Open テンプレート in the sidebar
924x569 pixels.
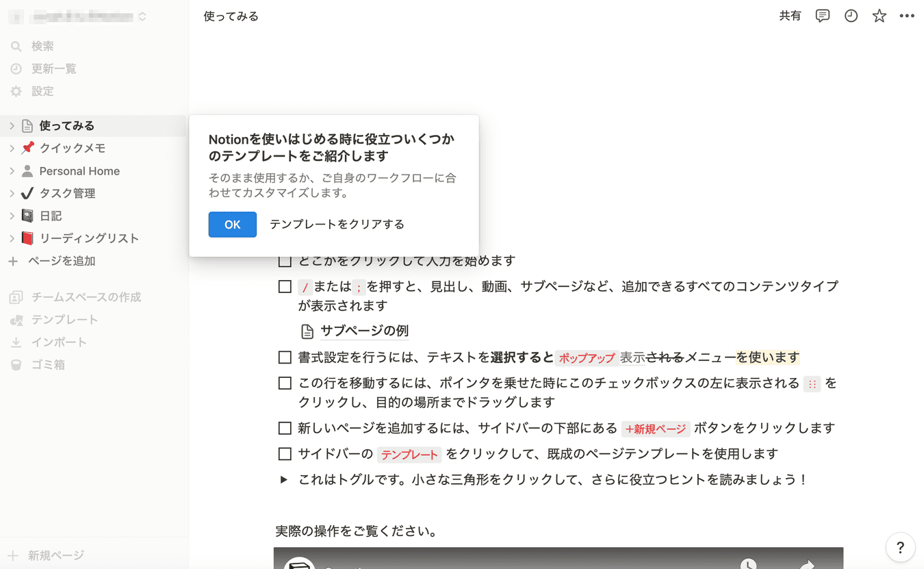coord(55,320)
